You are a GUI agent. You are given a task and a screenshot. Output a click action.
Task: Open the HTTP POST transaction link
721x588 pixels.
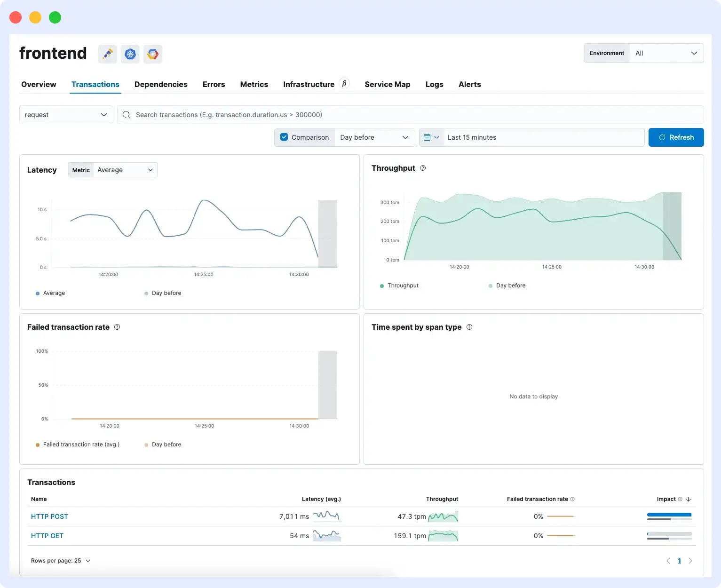tap(49, 516)
